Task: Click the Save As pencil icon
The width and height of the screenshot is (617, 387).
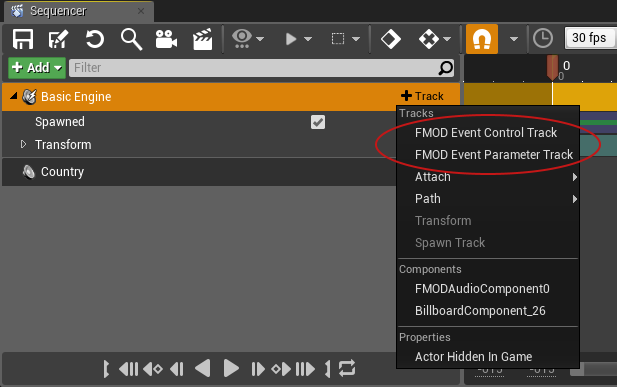Action: click(58, 39)
